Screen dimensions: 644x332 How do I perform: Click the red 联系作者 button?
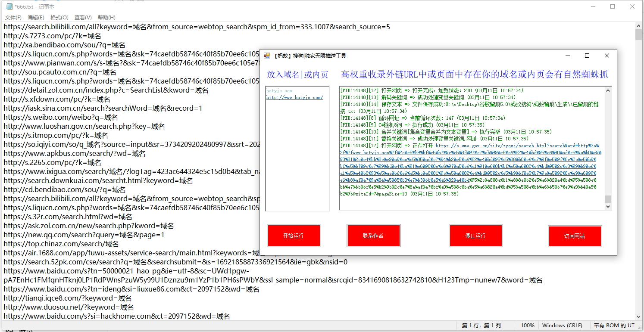pos(373,236)
